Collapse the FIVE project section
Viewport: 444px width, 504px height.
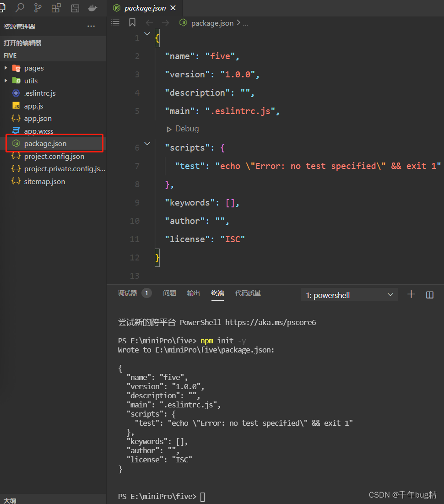pyautogui.click(x=53, y=55)
